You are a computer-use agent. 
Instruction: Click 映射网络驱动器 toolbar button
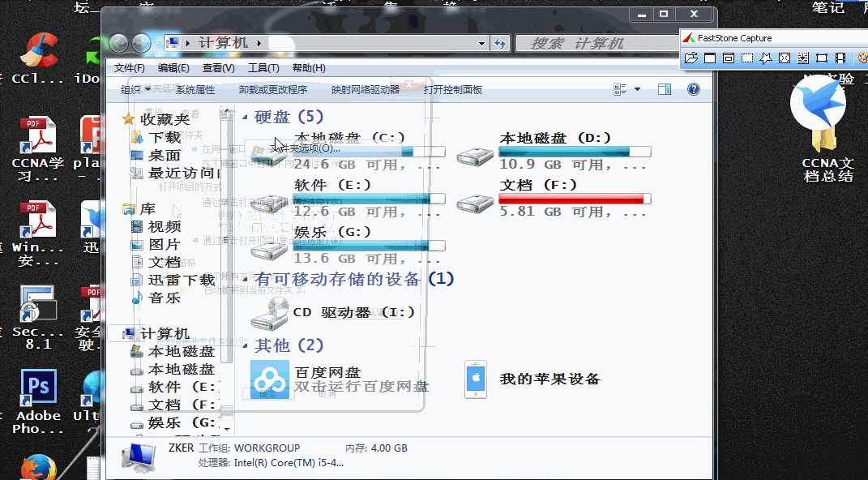[x=366, y=90]
